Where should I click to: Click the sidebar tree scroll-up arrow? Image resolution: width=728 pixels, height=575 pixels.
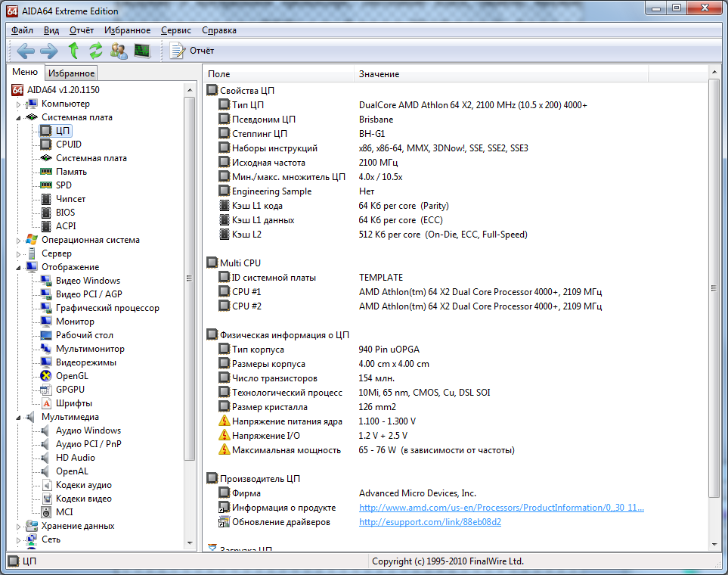[190, 90]
